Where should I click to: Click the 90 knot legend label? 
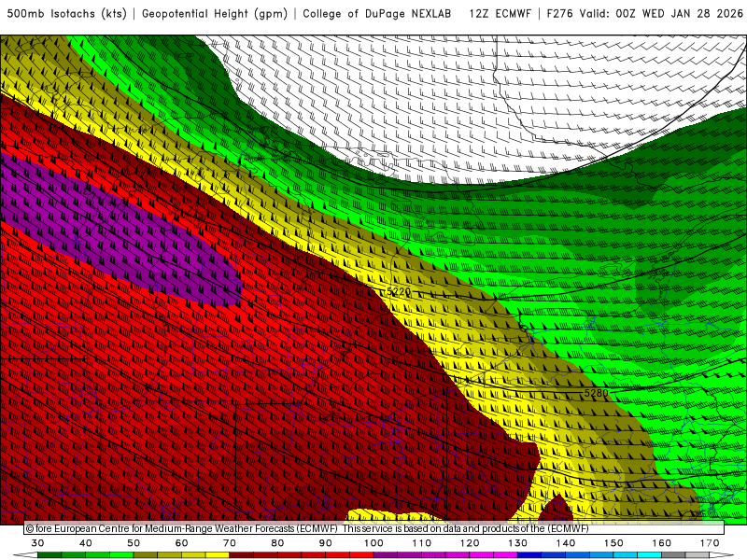click(325, 543)
